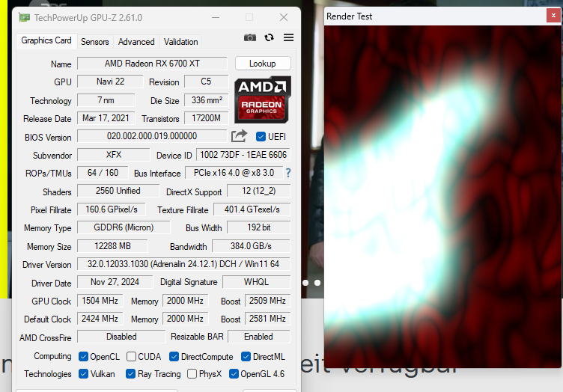Click the BIOS Version field 020.002.000.019.000000
The height and width of the screenshot is (392, 563).
[x=152, y=136]
